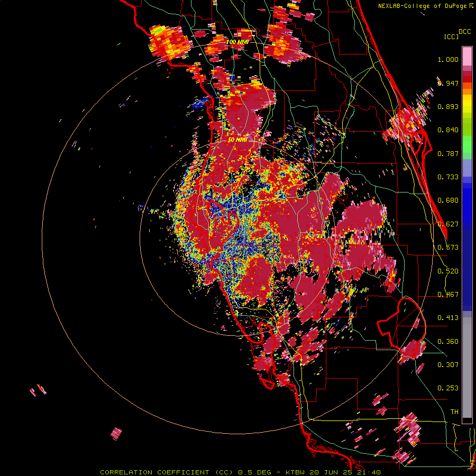Click the 50 NMI range ring label
476x476 pixels.
(x=237, y=140)
